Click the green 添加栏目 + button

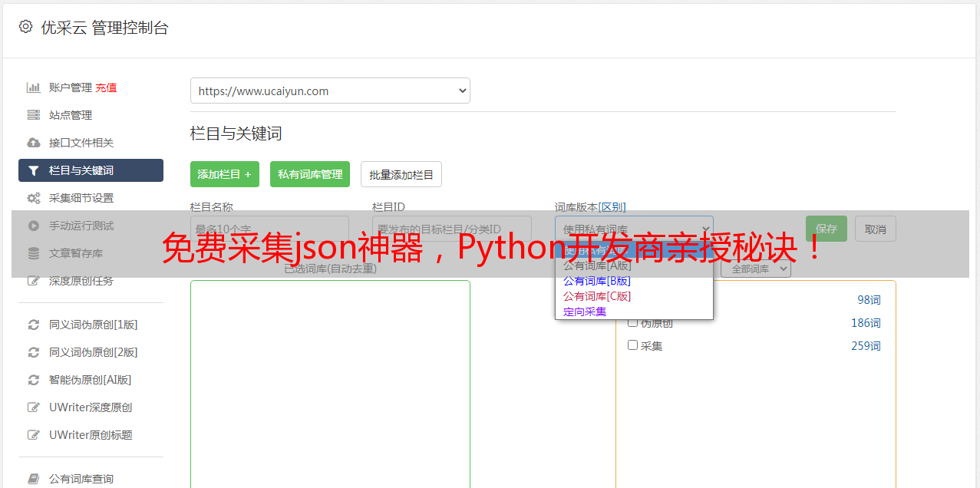tap(225, 174)
